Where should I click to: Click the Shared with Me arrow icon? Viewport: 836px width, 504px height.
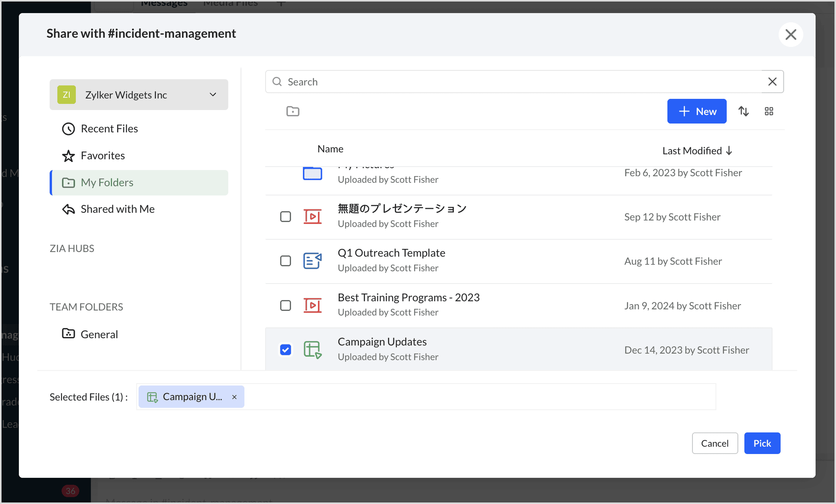tap(69, 209)
